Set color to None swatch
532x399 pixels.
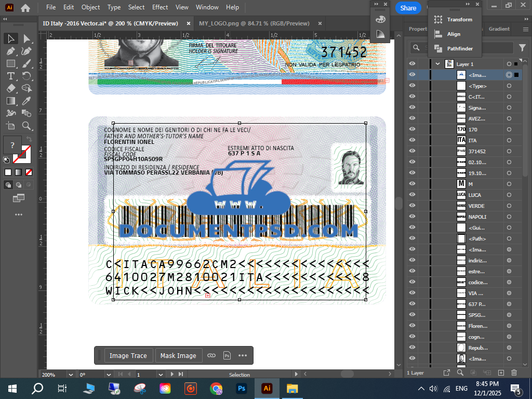click(29, 172)
